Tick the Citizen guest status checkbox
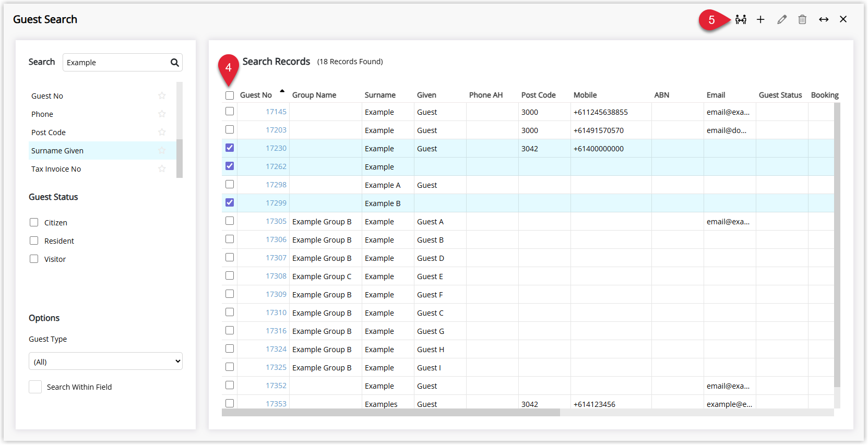The width and height of the screenshot is (868, 445). pyautogui.click(x=34, y=222)
